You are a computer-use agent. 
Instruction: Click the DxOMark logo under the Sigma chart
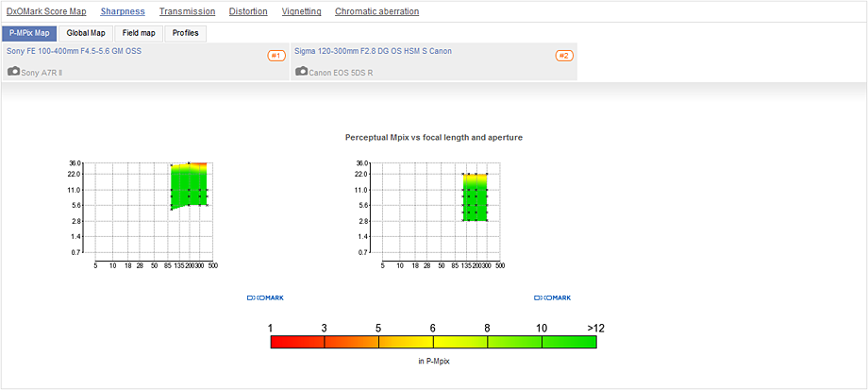553,298
